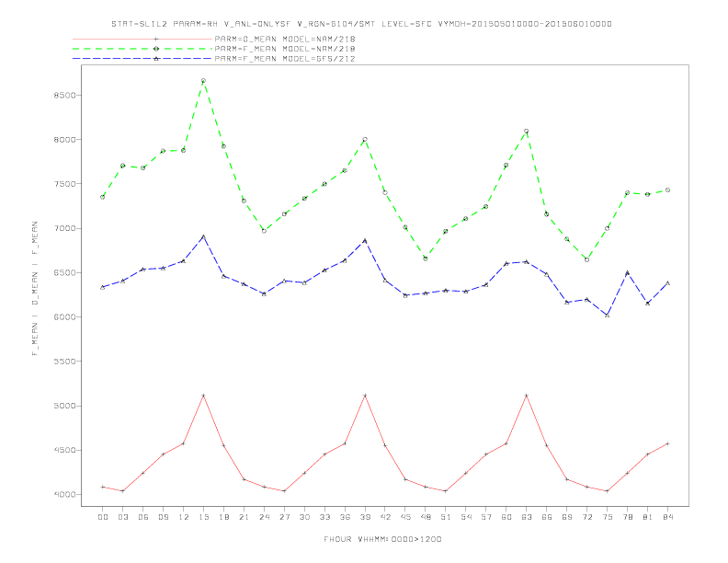728x563 pixels.
Task: Click x-axis tick label 30
Action: pos(304,517)
